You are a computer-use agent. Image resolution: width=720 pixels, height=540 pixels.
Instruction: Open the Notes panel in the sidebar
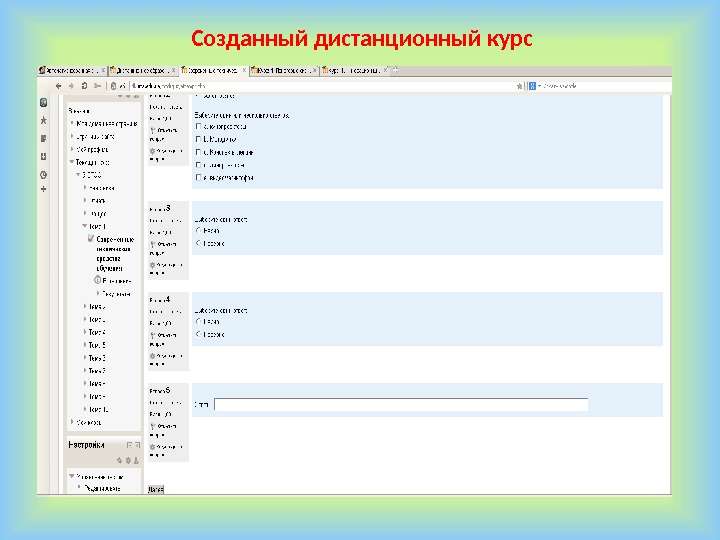pyautogui.click(x=44, y=138)
